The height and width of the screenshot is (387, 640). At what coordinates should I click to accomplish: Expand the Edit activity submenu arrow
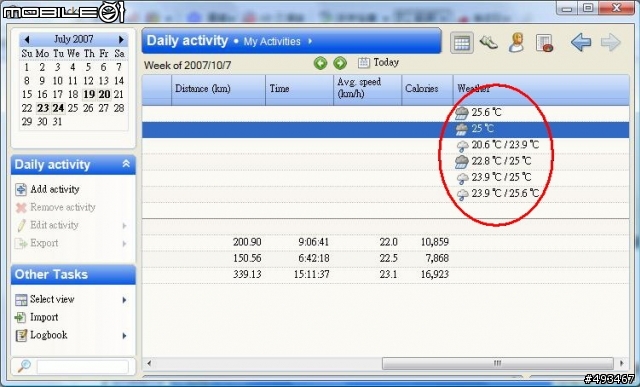[124, 226]
